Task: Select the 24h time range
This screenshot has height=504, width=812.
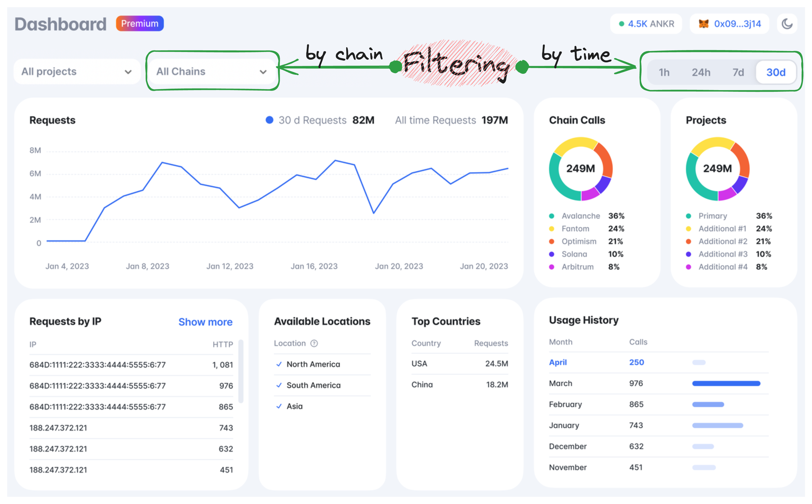Action: [701, 72]
